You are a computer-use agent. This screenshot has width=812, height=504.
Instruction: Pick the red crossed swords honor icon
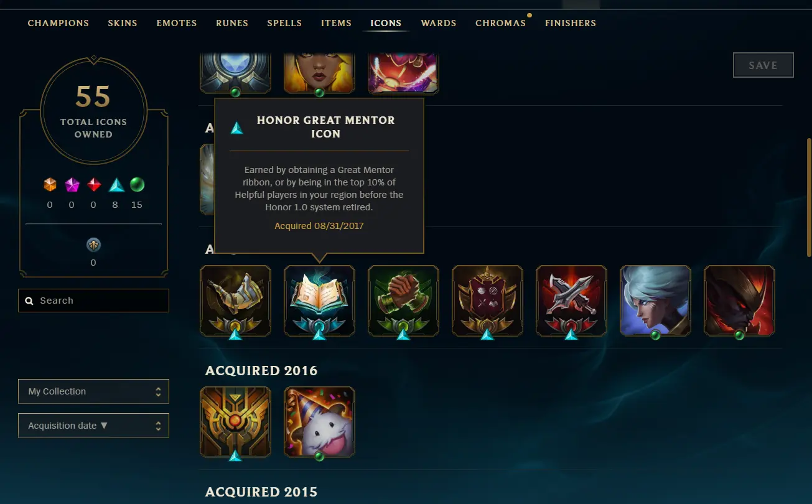point(571,301)
